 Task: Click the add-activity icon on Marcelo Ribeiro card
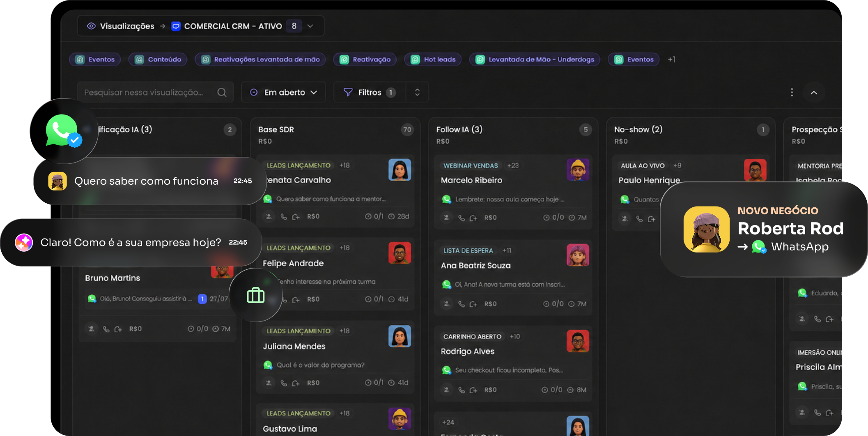(473, 218)
